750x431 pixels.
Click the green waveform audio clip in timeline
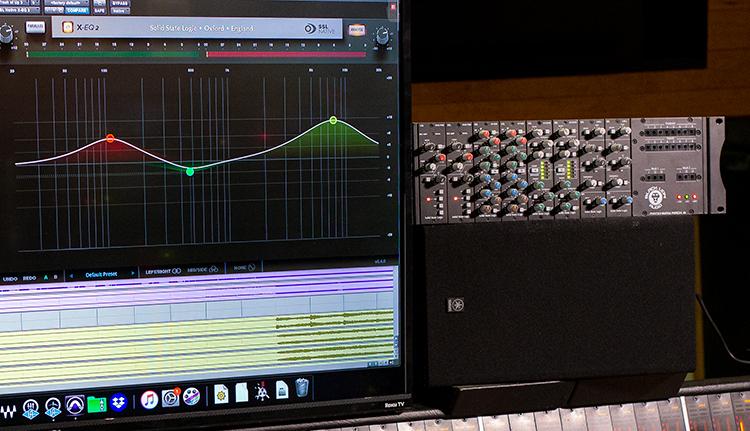334,337
